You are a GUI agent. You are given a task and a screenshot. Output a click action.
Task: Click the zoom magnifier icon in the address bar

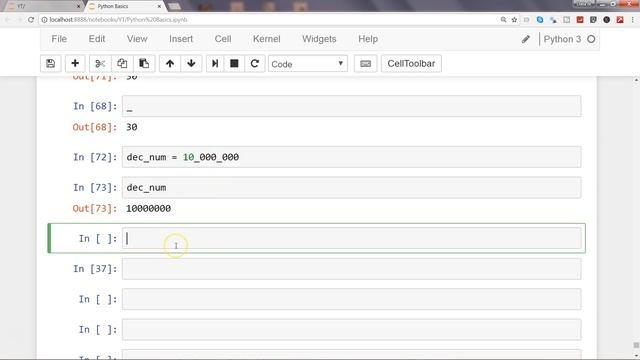click(x=503, y=20)
